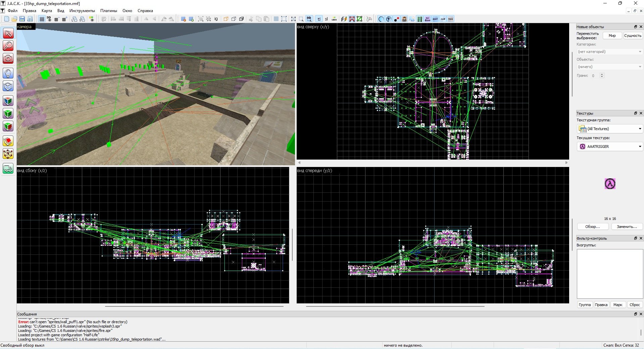This screenshot has height=349, width=644.
Task: Expand the current texture AAATRIGGER dropdown
Action: 609,147
